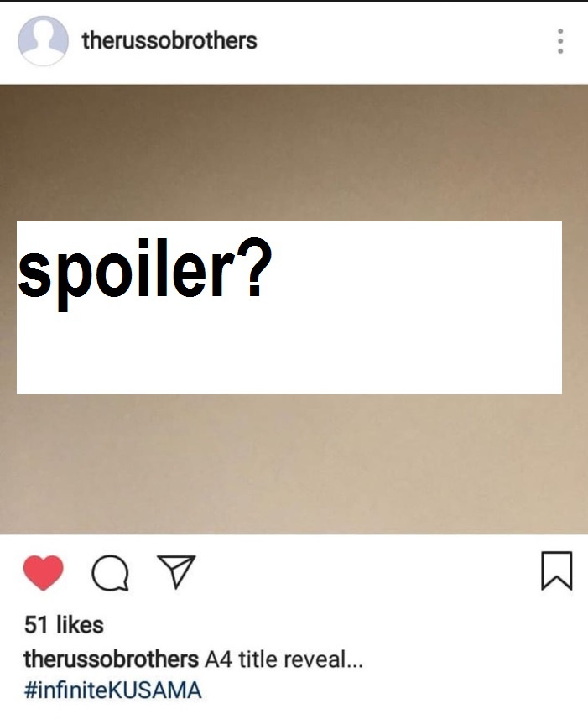Click the 'A4 title reveal...' caption text

[x=284, y=659]
